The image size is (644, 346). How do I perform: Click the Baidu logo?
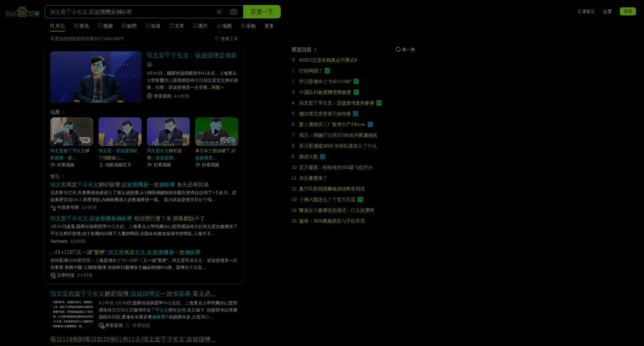click(x=22, y=12)
